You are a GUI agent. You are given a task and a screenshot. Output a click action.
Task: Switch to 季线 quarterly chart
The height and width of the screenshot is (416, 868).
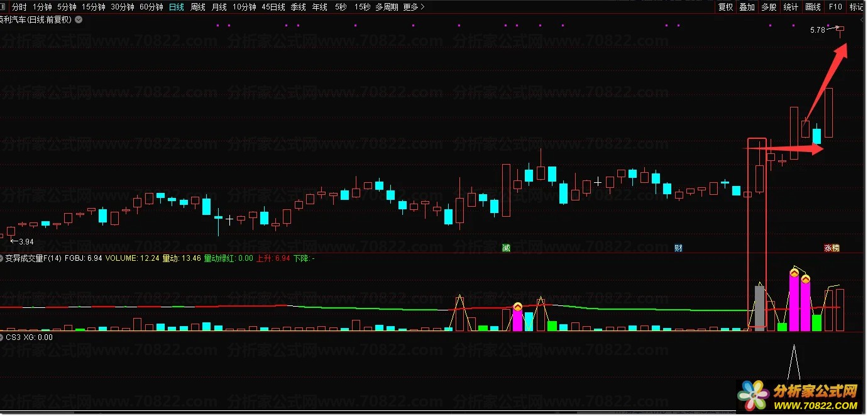[x=299, y=7]
